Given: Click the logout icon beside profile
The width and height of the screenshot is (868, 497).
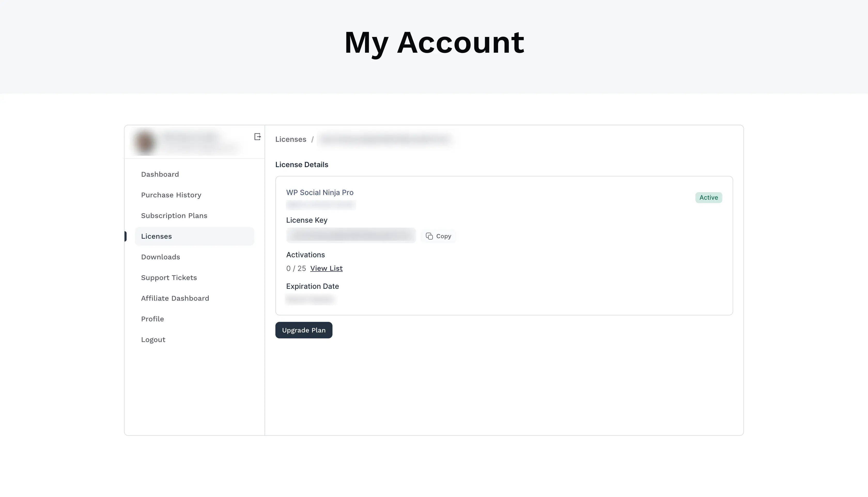Looking at the screenshot, I should [257, 137].
